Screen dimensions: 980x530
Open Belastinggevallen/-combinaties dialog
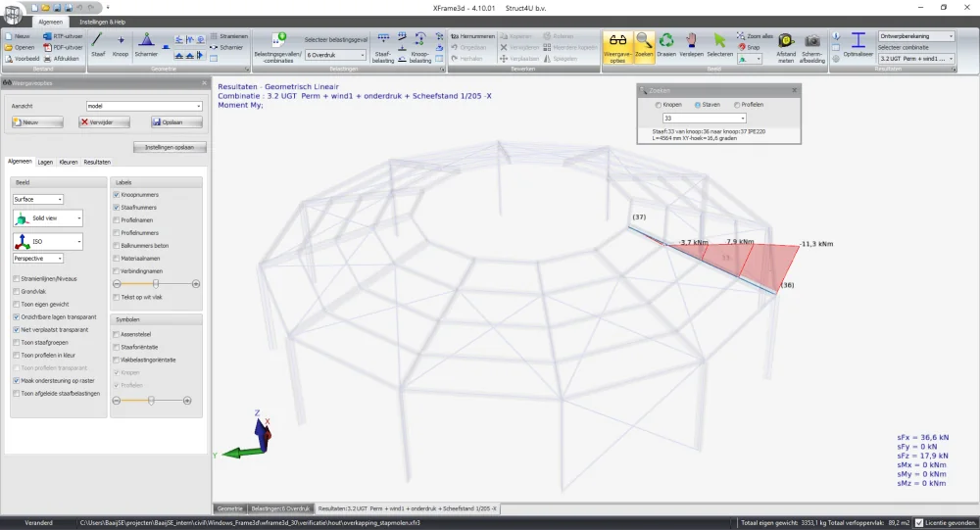278,47
